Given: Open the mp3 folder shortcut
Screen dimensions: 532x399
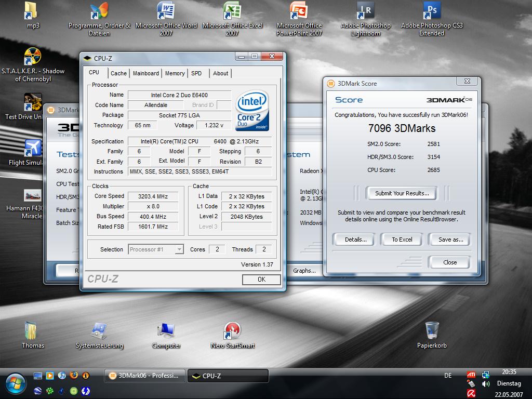Looking at the screenshot, I should [32, 15].
